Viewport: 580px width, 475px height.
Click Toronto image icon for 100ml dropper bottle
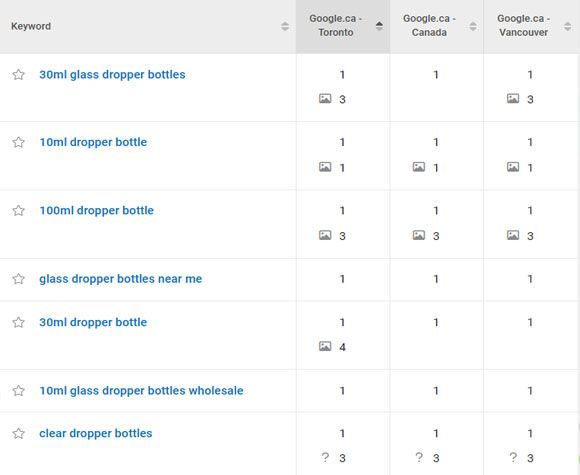click(325, 235)
